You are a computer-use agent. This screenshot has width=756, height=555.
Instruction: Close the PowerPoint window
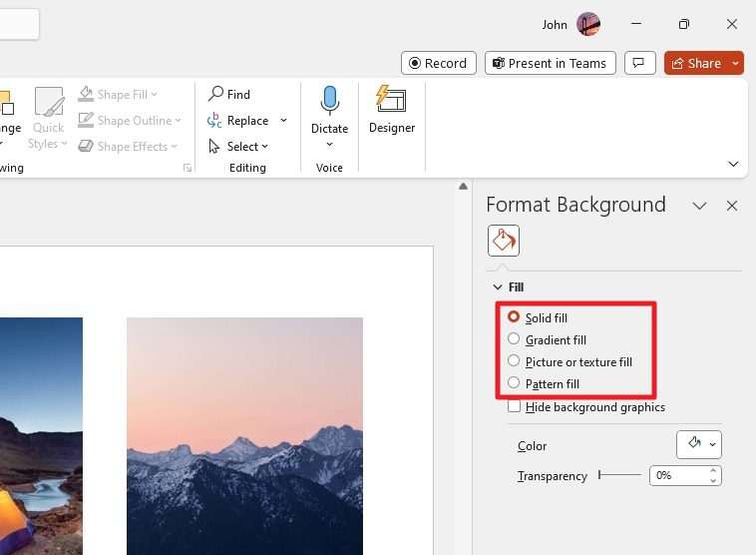pos(731,24)
